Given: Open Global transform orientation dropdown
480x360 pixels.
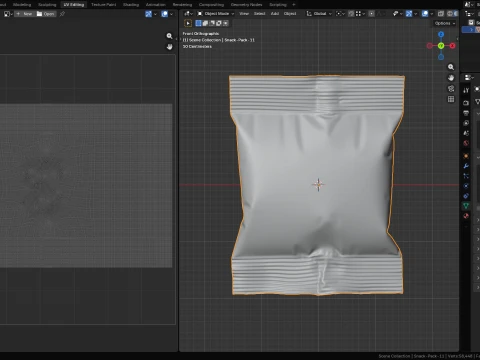Looking at the screenshot, I should 319,14.
